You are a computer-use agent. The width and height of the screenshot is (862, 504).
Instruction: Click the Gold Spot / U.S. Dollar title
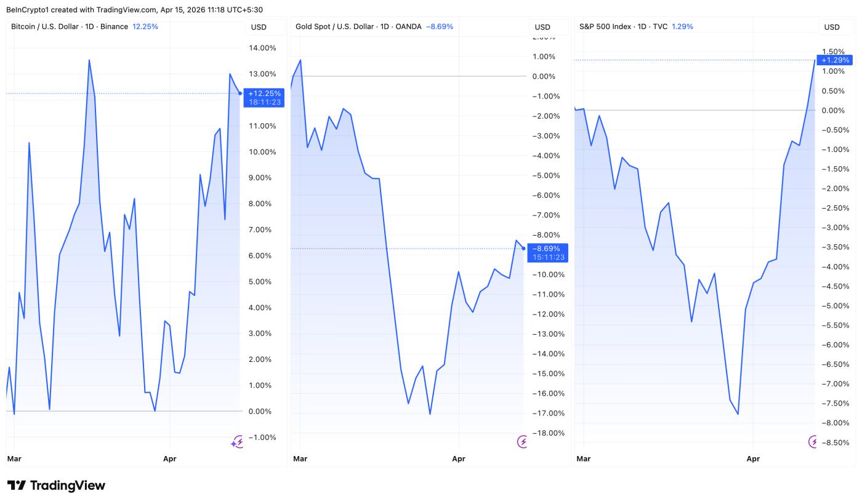coord(358,26)
